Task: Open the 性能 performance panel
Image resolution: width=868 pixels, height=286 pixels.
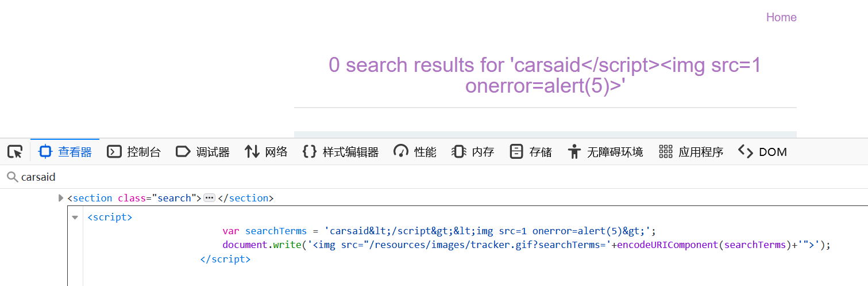Action: [x=415, y=152]
